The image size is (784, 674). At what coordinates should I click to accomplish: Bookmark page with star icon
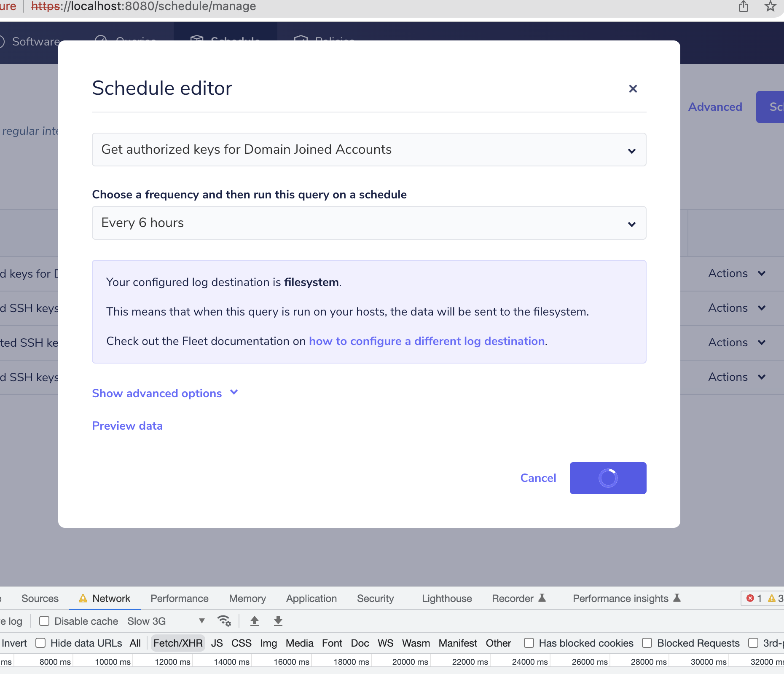point(771,6)
